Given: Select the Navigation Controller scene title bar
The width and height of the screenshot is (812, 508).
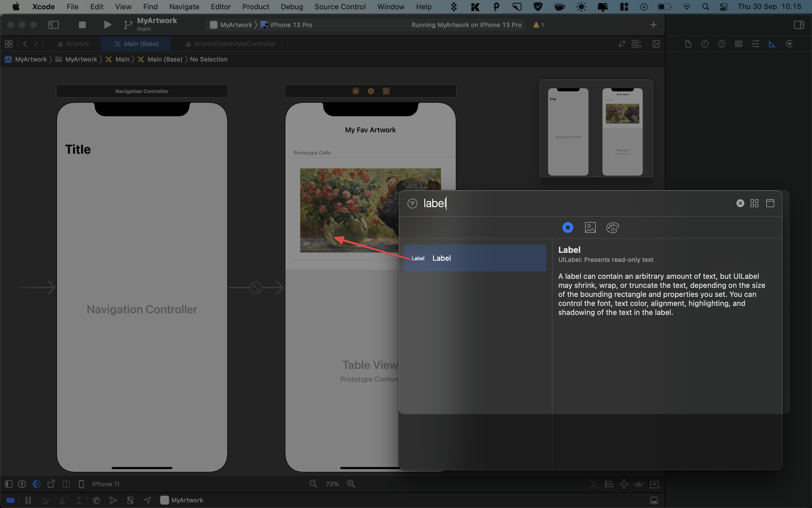Looking at the screenshot, I should coord(142,91).
